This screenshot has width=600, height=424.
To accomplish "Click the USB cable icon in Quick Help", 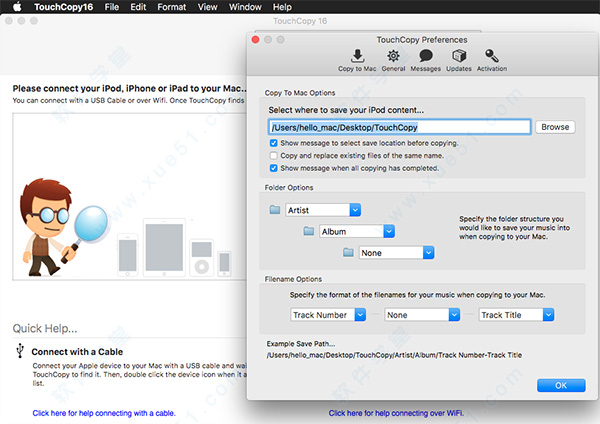I will (20, 351).
